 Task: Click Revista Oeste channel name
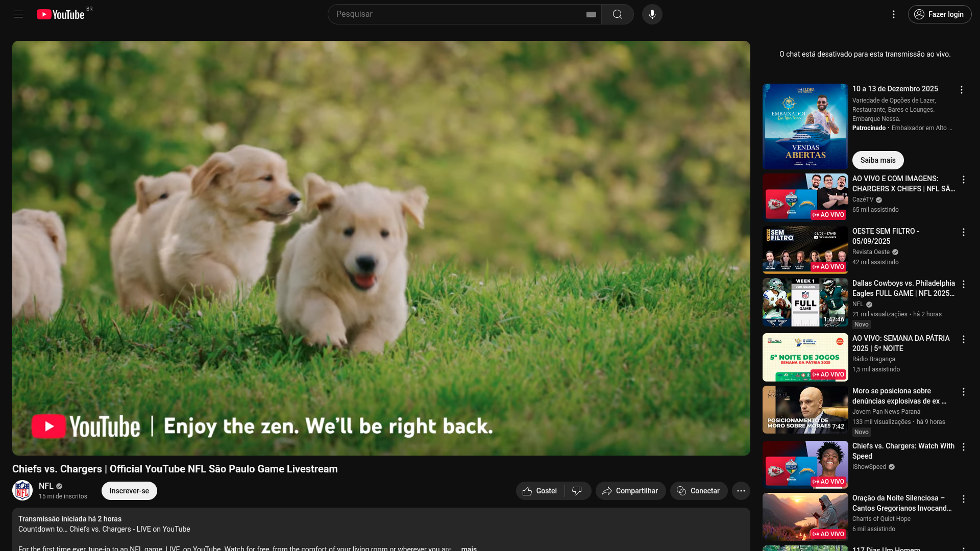[871, 252]
